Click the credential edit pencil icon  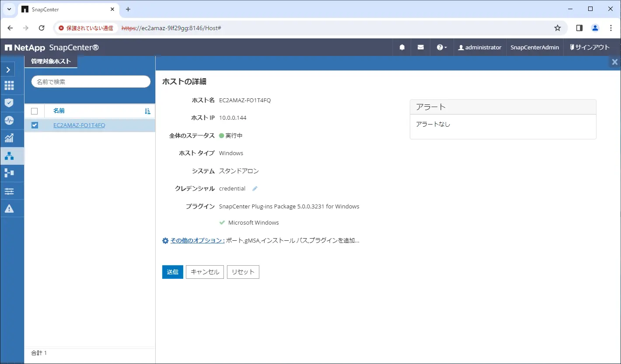(x=255, y=188)
